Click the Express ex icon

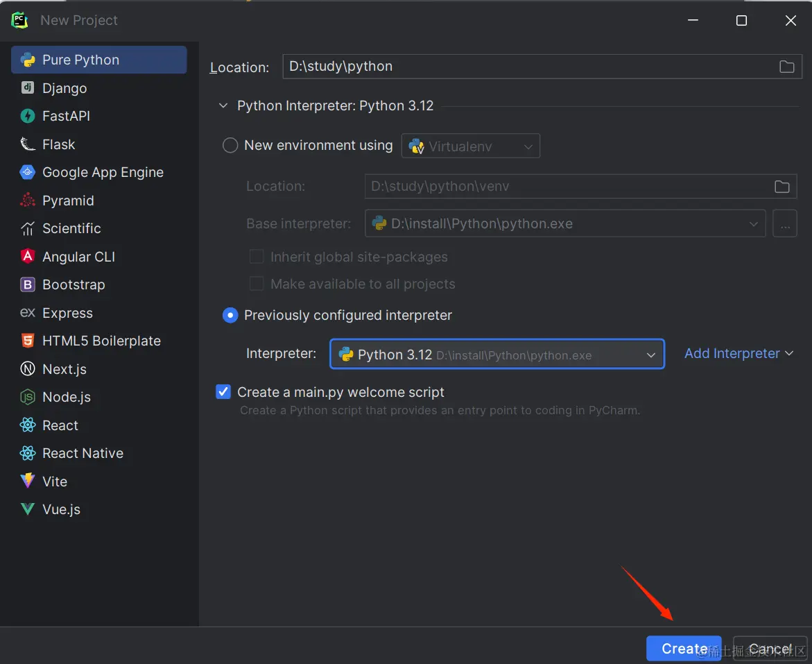pos(28,312)
